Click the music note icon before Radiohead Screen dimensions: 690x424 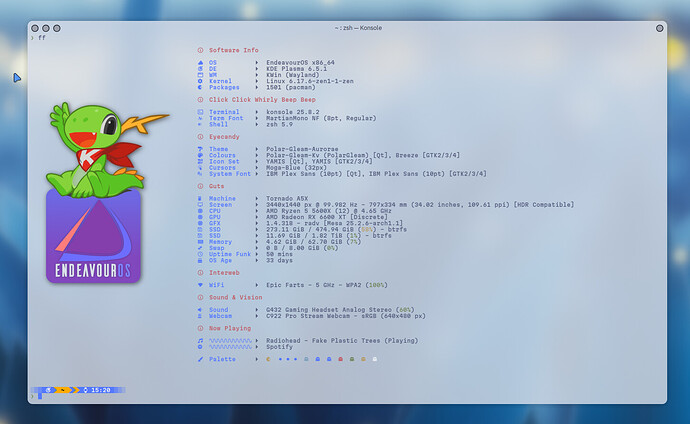point(200,341)
